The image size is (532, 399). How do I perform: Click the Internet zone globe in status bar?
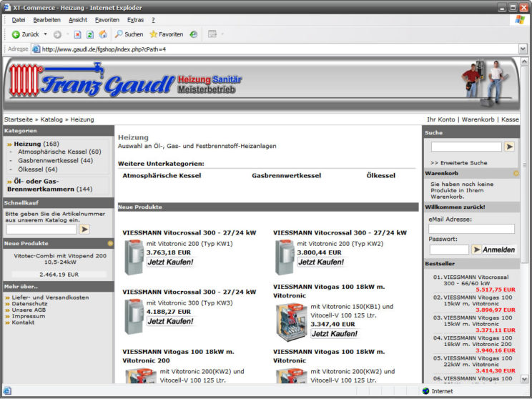pyautogui.click(x=425, y=391)
